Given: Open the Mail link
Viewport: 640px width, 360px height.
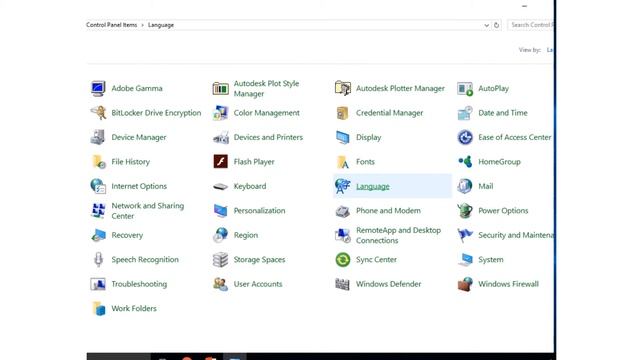Looking at the screenshot, I should pyautogui.click(x=486, y=186).
